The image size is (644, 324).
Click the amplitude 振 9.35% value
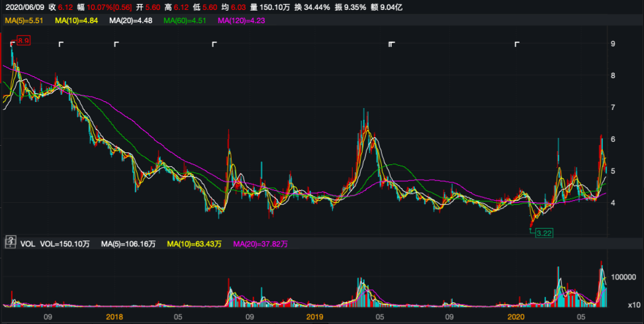(350, 7)
